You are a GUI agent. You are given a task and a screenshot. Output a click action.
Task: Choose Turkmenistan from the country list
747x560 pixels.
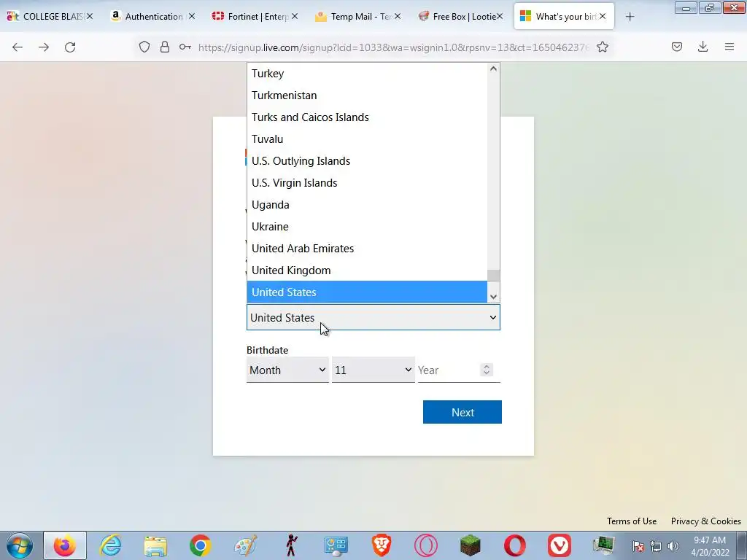click(x=367, y=96)
